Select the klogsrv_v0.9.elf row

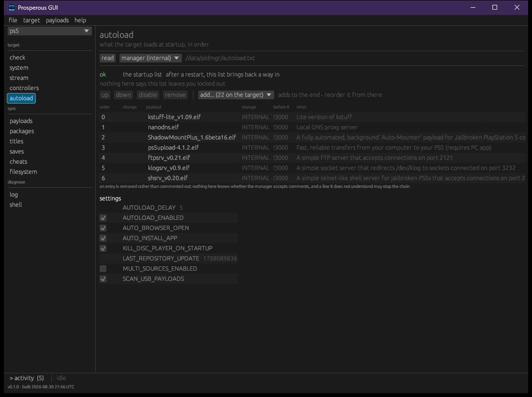click(x=312, y=168)
